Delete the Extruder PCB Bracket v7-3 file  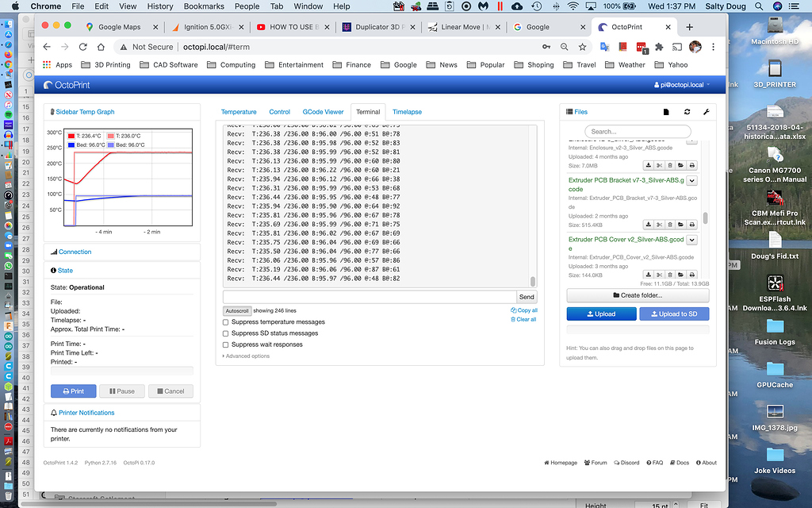pyautogui.click(x=670, y=225)
